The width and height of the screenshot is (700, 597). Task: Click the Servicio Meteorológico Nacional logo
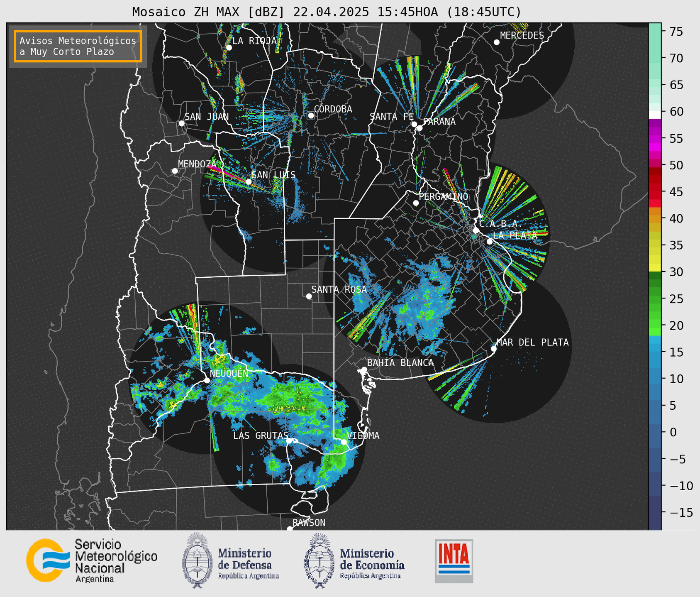click(92, 560)
